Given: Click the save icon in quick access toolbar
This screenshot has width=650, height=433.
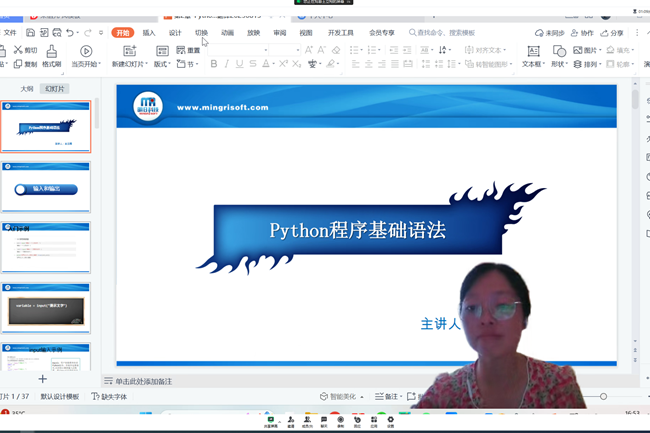Looking at the screenshot, I should tap(31, 33).
